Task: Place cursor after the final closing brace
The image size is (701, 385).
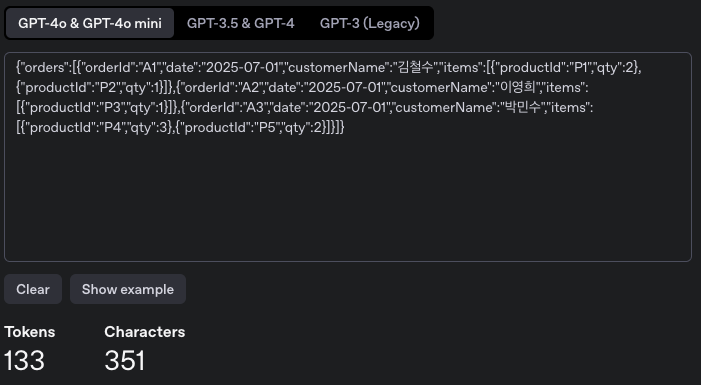Action: pyautogui.click(x=345, y=127)
